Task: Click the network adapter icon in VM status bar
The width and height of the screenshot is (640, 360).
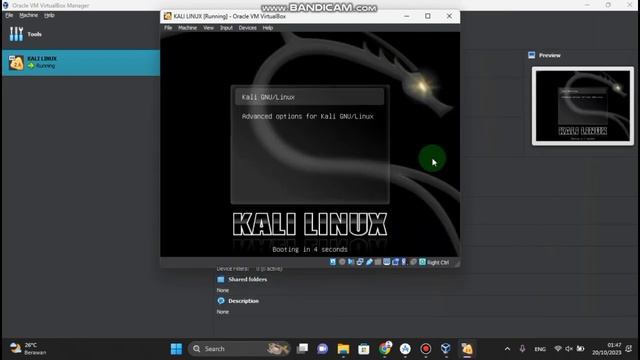Action: (360, 262)
